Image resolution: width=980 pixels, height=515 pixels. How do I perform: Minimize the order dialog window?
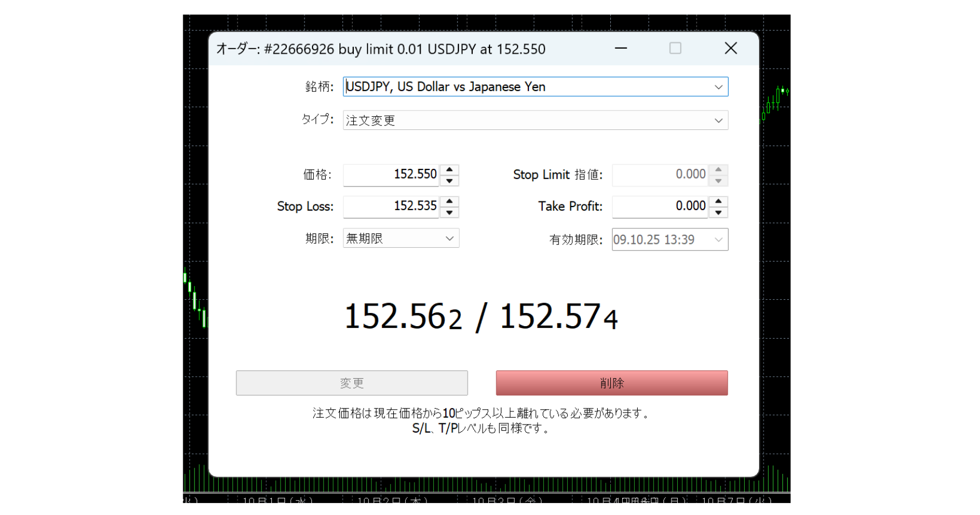[621, 49]
